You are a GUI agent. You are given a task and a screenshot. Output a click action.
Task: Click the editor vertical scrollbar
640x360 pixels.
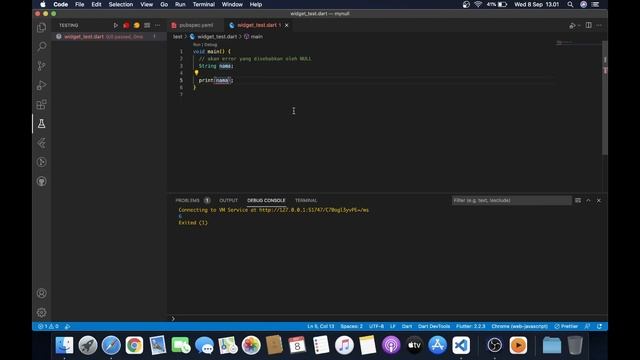pos(605,98)
